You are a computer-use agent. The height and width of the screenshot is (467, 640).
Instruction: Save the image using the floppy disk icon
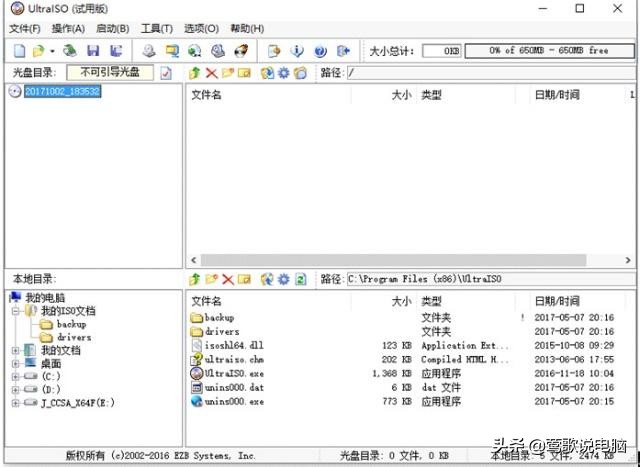pos(93,51)
